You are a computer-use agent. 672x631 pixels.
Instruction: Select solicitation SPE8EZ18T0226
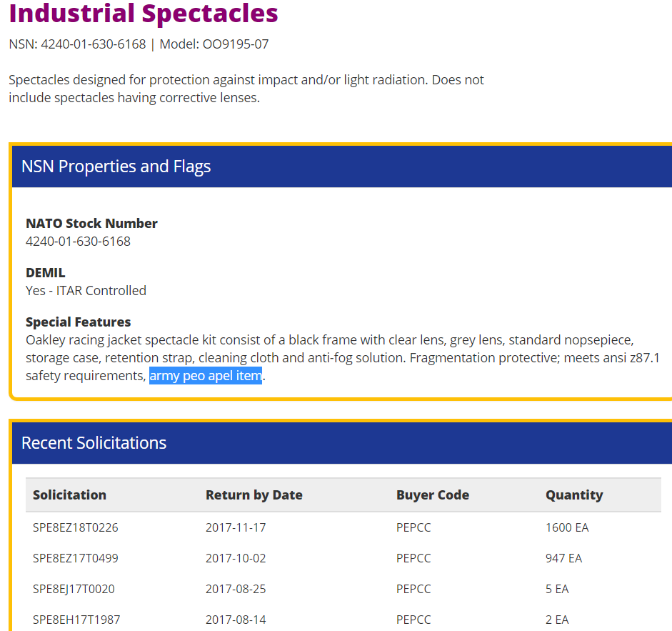[75, 527]
